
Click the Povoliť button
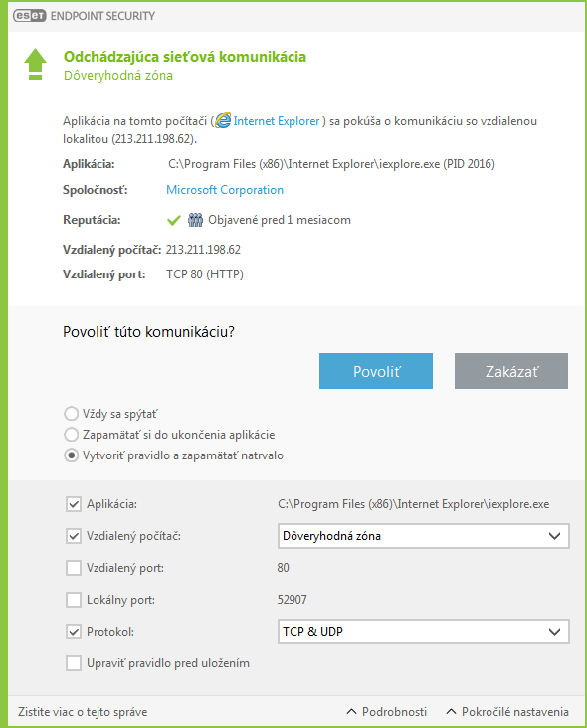(x=376, y=371)
